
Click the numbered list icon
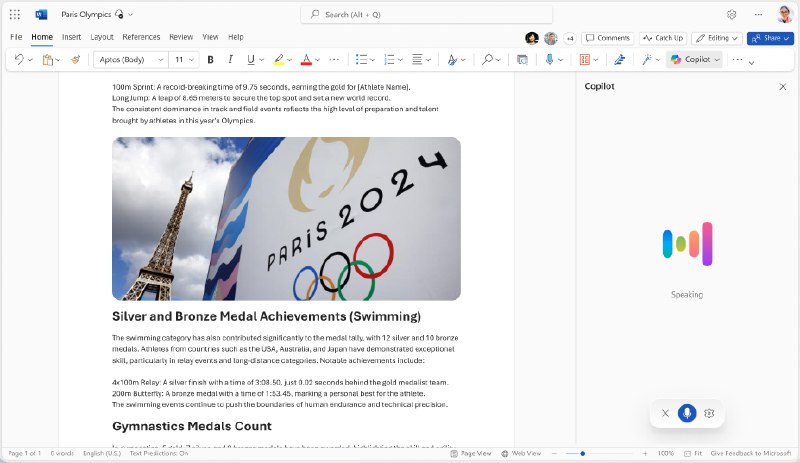[x=389, y=60]
